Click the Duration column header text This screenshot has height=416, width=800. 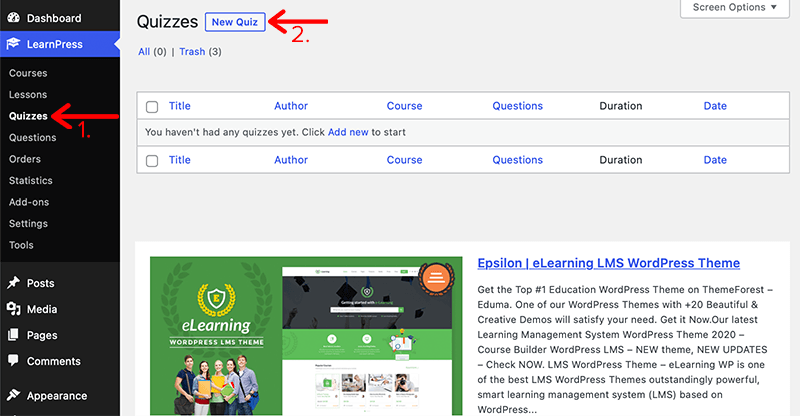point(620,106)
